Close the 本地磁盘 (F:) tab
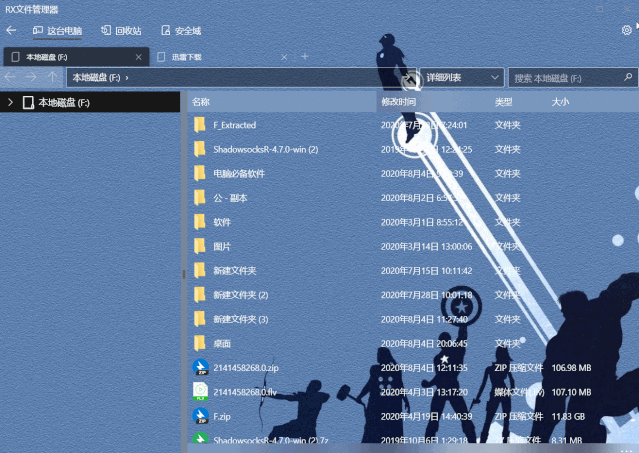Image resolution: width=639 pixels, height=453 pixels. [x=139, y=57]
